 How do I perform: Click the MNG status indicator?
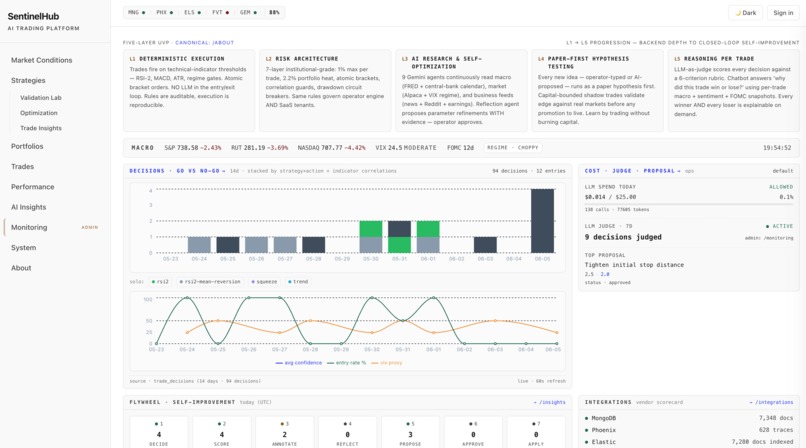click(136, 12)
